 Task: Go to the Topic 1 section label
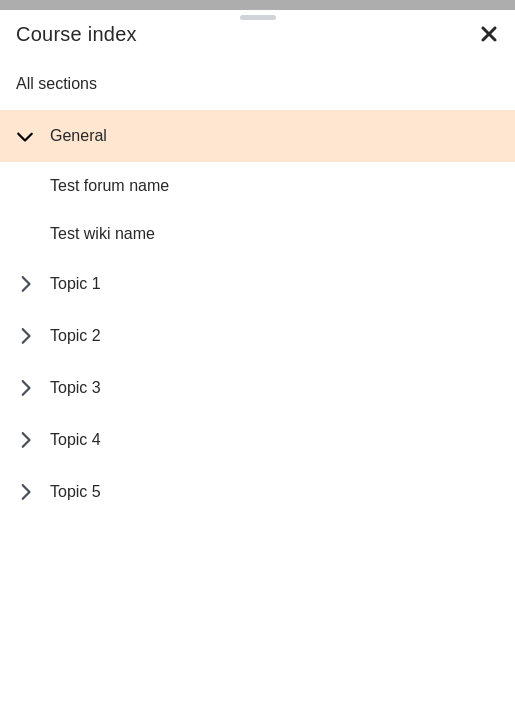point(75,284)
